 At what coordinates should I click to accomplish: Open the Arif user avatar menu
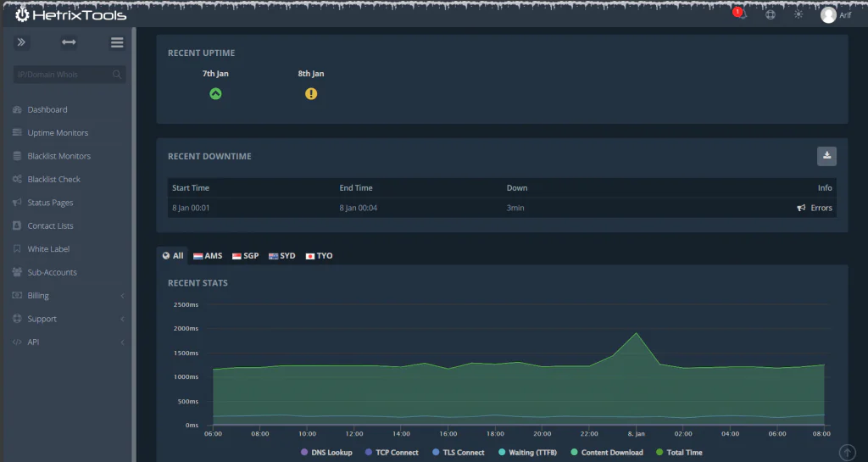[x=828, y=15]
